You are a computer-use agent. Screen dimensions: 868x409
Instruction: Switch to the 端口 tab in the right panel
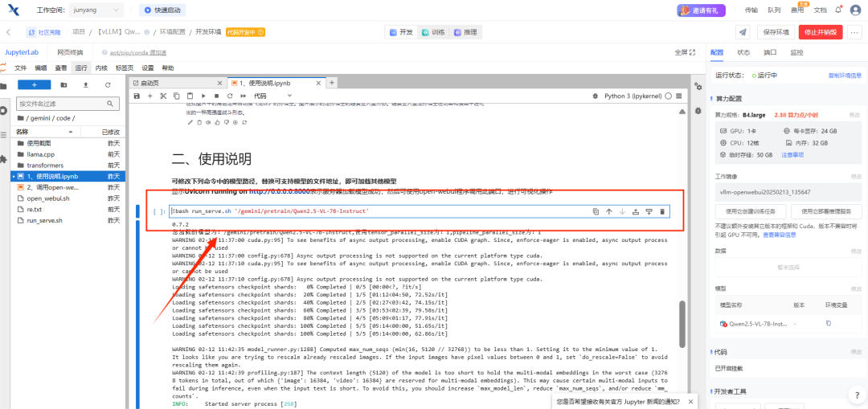point(770,52)
